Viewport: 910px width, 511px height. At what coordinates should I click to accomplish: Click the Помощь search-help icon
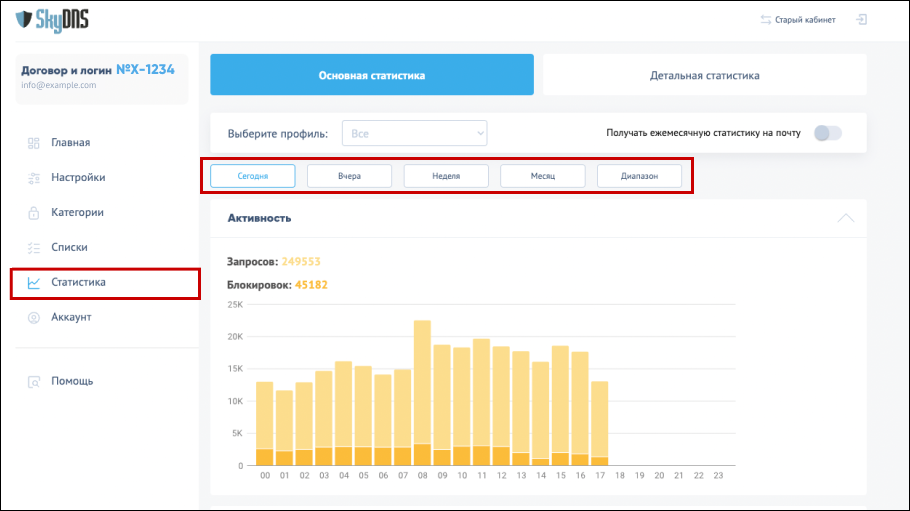(34, 382)
